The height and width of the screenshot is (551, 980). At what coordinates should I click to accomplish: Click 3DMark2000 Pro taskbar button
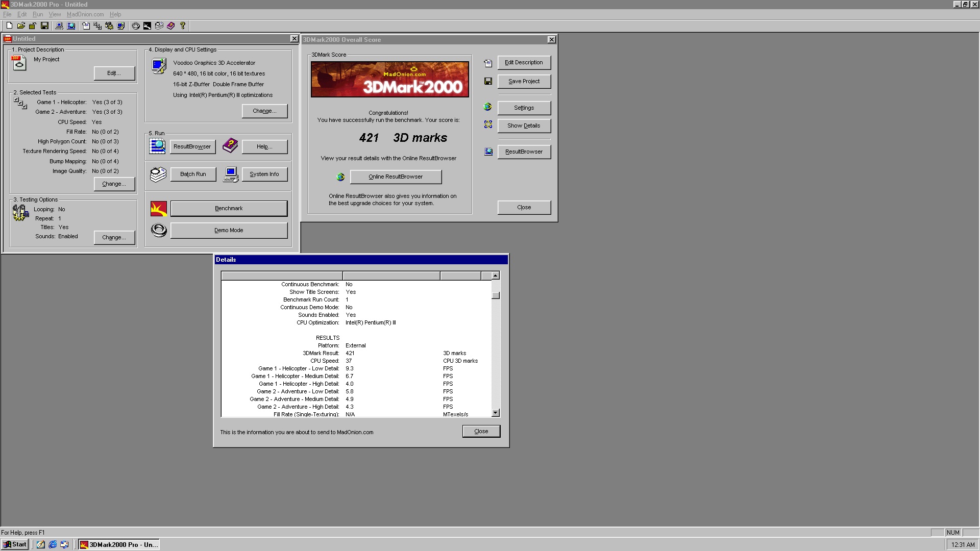tap(119, 544)
